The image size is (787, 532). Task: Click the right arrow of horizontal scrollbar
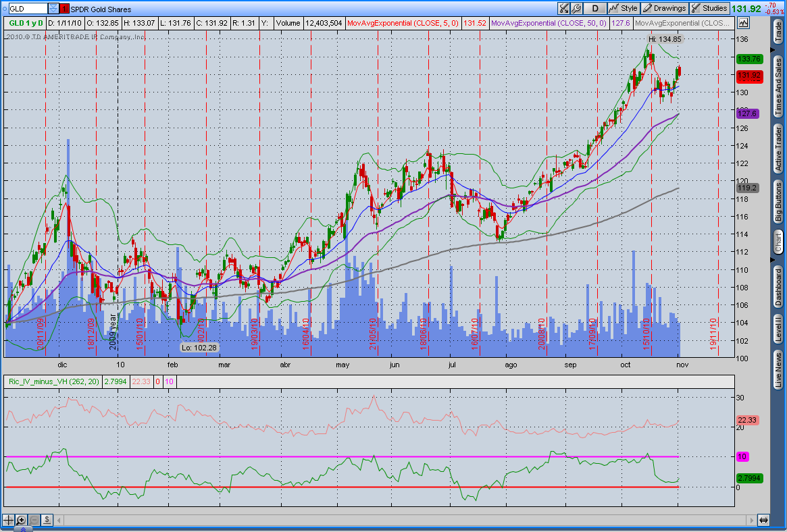[751, 521]
